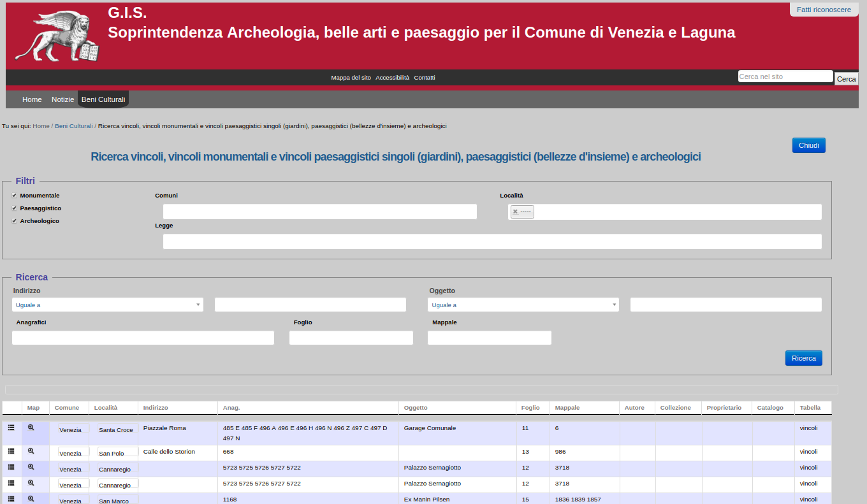The height and width of the screenshot is (504, 867).
Task: Click the Chiudi button
Action: point(808,145)
